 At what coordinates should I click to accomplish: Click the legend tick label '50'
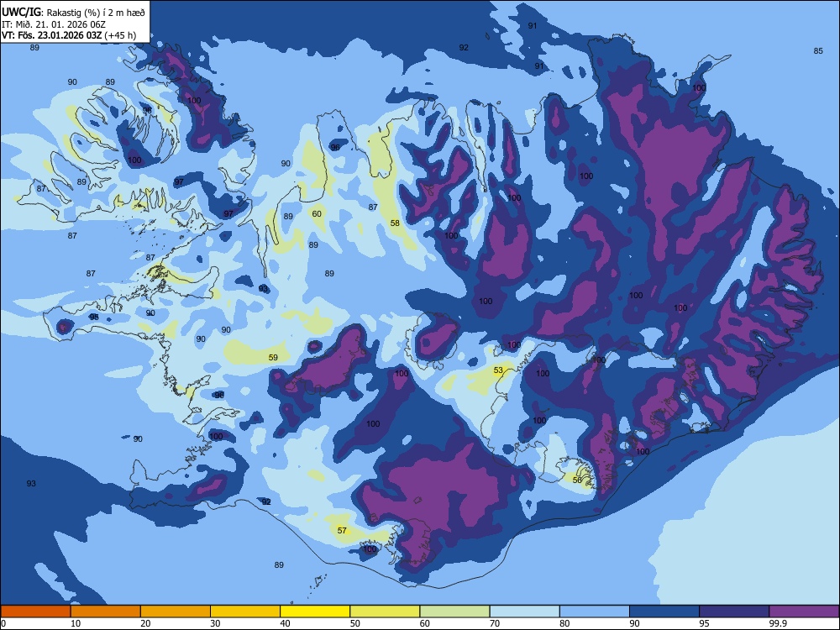[x=355, y=623]
